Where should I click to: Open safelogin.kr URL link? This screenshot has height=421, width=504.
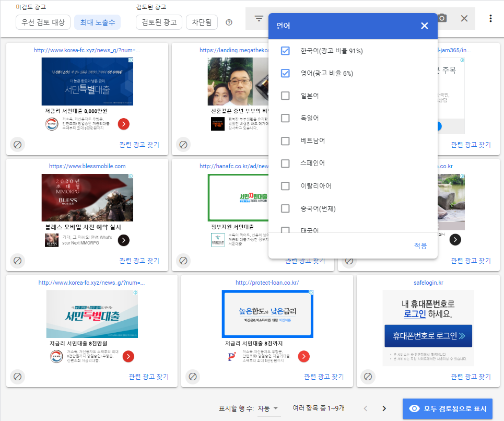pos(428,283)
